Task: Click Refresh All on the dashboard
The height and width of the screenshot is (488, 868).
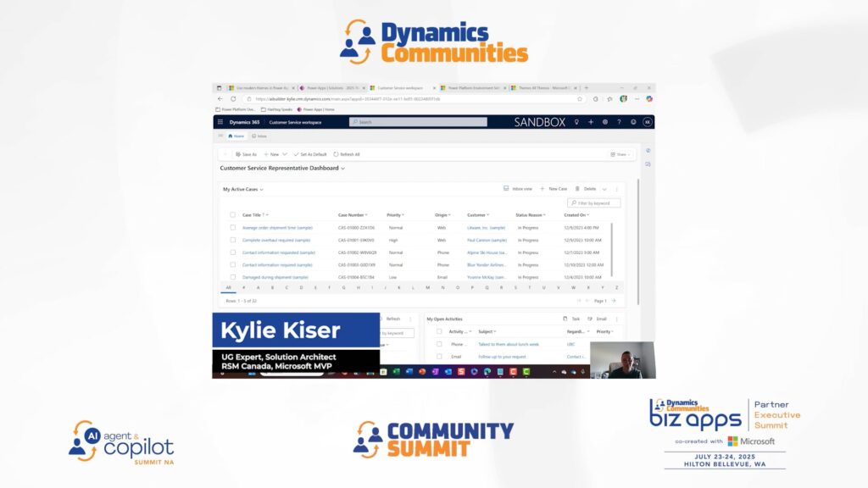Action: [x=347, y=154]
